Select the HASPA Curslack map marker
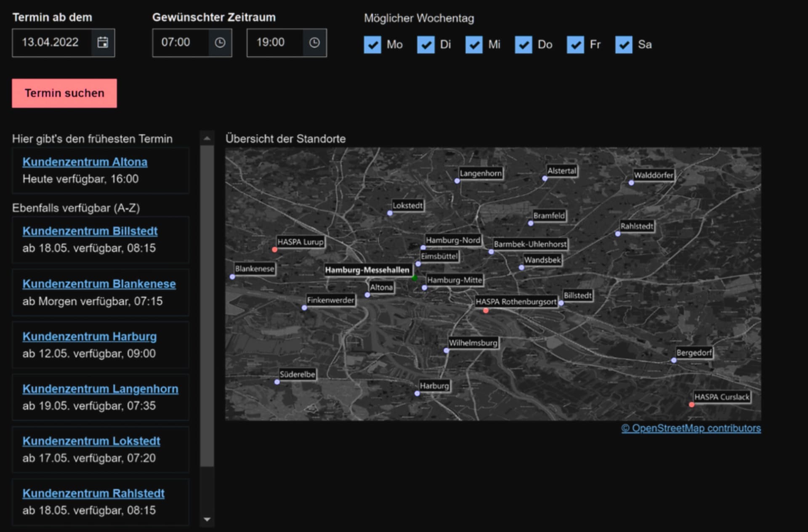This screenshot has height=532, width=808. tap(691, 404)
